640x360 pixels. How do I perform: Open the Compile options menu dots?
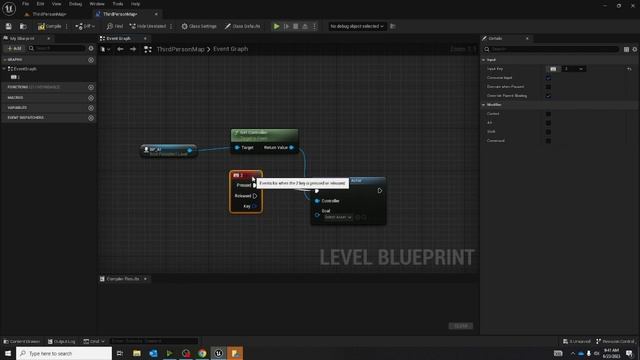coord(67,26)
